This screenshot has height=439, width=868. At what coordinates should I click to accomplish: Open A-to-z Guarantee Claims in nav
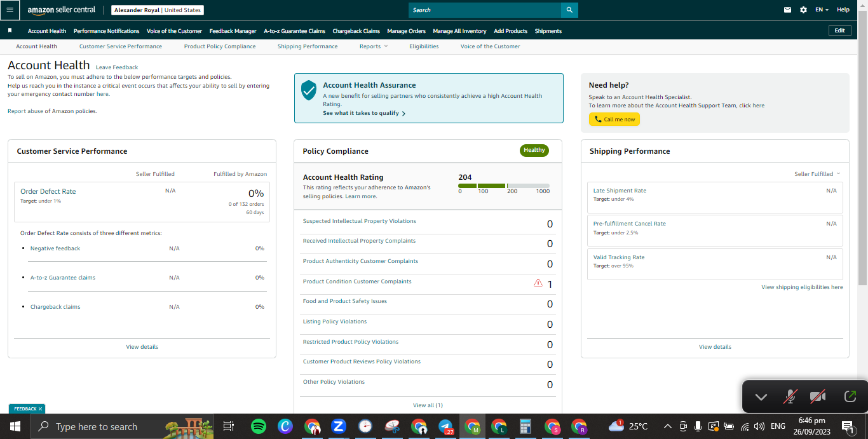(x=294, y=30)
